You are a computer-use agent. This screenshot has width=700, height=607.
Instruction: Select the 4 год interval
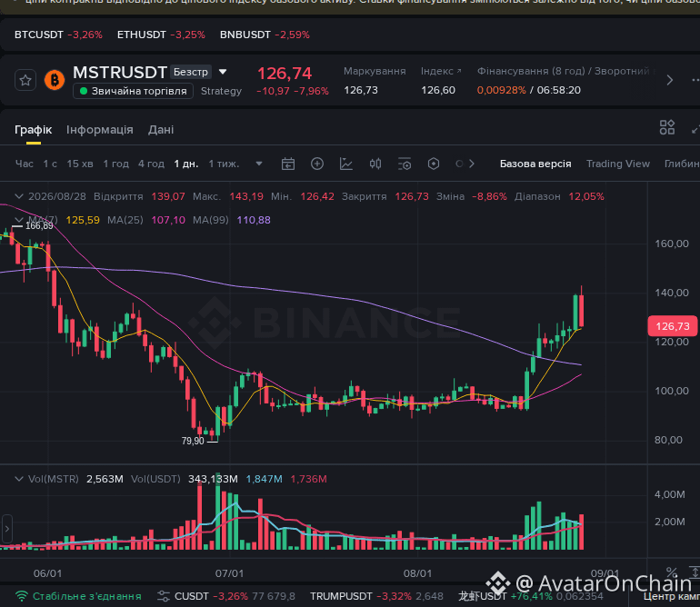(x=151, y=164)
